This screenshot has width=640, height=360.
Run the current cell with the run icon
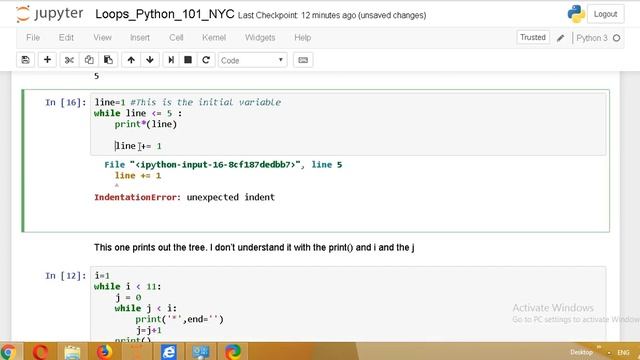point(171,60)
